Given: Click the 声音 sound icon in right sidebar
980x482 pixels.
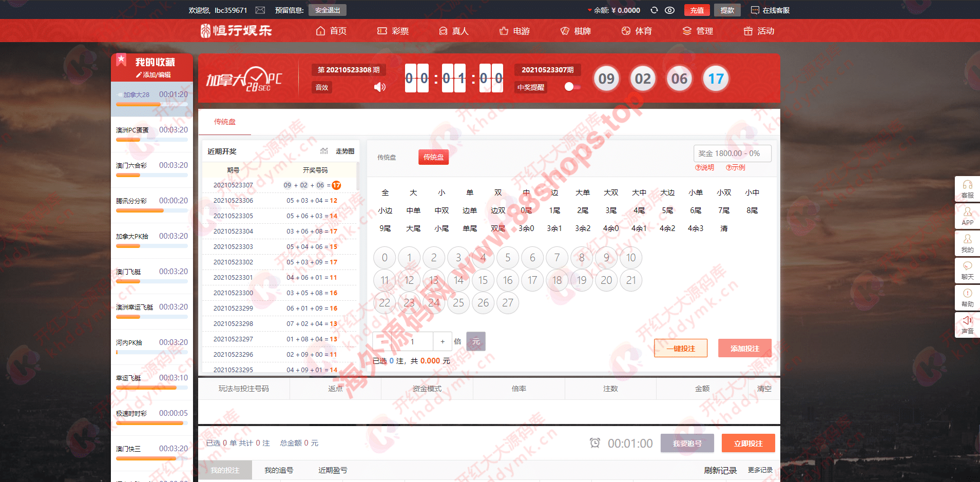Looking at the screenshot, I should coord(967,320).
